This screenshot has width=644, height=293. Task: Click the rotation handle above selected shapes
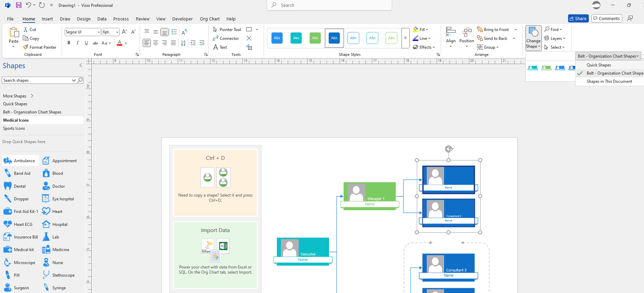pos(449,149)
